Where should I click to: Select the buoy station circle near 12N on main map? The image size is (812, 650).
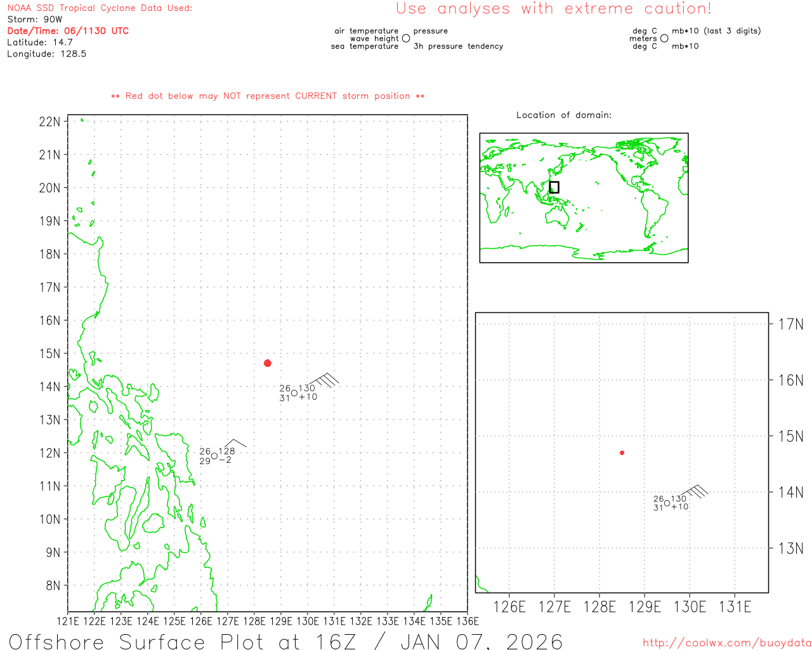(x=214, y=456)
